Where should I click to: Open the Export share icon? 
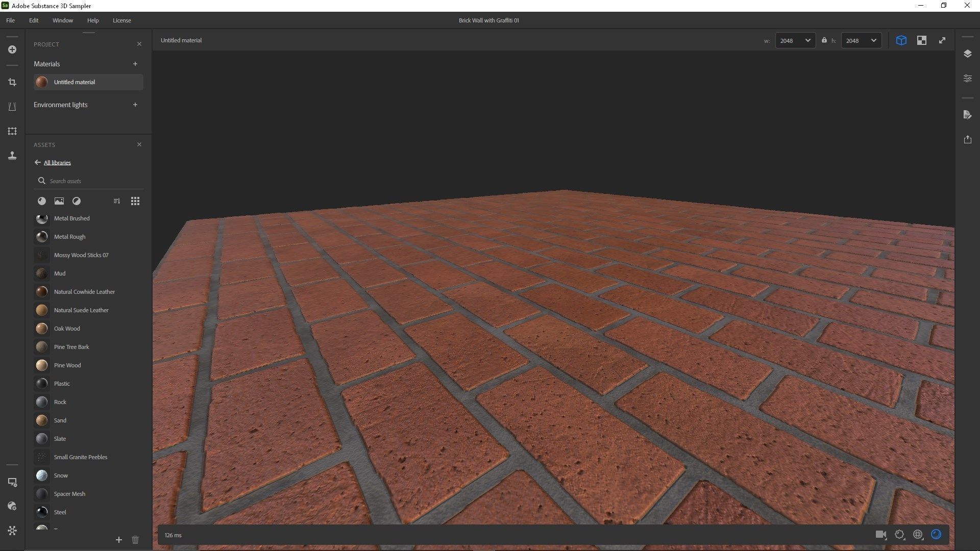point(967,139)
